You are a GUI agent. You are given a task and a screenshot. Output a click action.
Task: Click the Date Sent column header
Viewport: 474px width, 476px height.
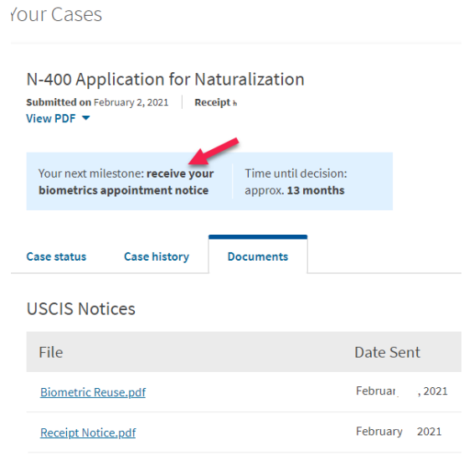(387, 352)
